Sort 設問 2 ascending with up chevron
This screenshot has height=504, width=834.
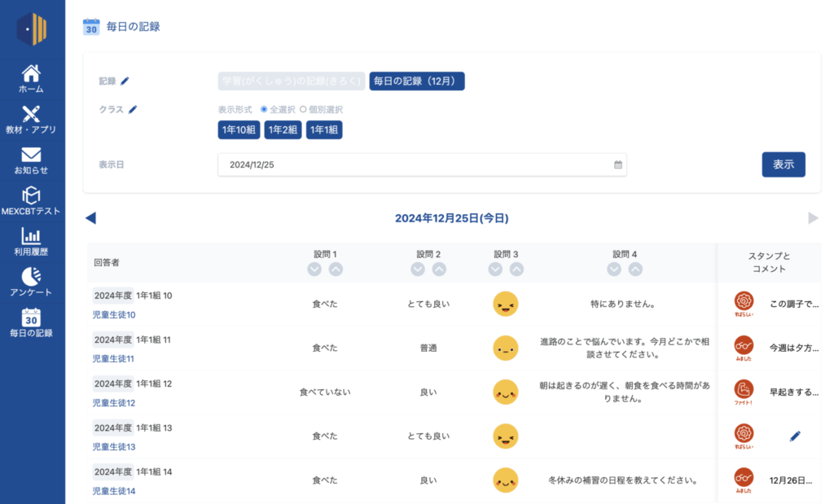click(x=439, y=270)
